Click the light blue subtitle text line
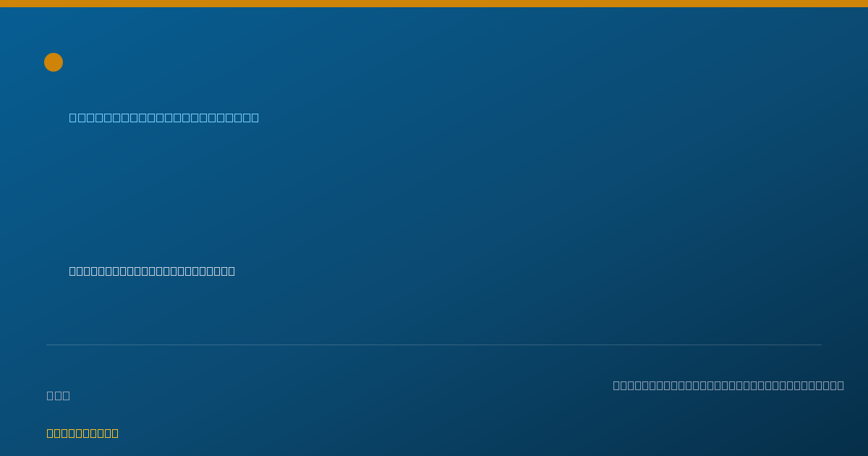The image size is (868, 456). [164, 117]
